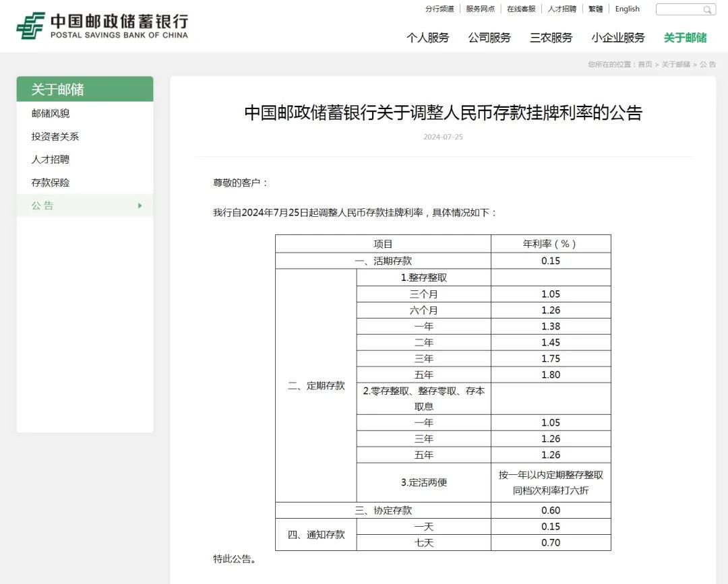The height and width of the screenshot is (584, 728).
Task: Open 人才招聘 top utility link
Action: (x=562, y=9)
